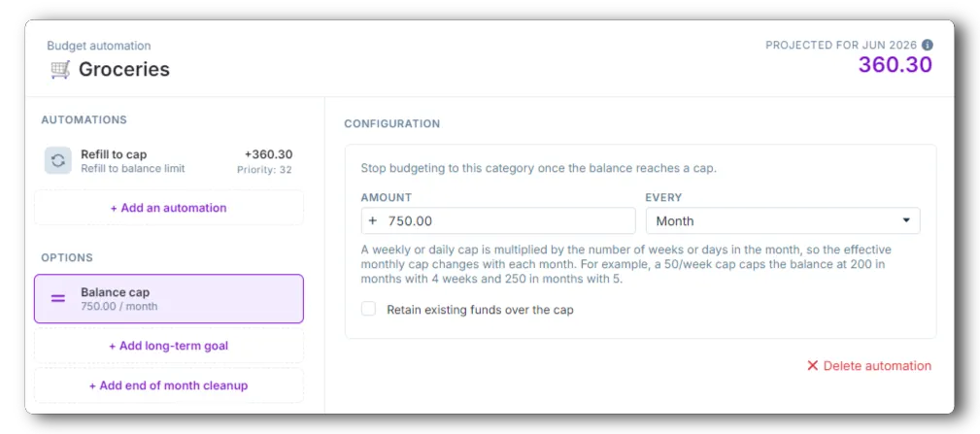980x434 pixels.
Task: Click the info icon beside Projected for Jun 2026
Action: [928, 45]
